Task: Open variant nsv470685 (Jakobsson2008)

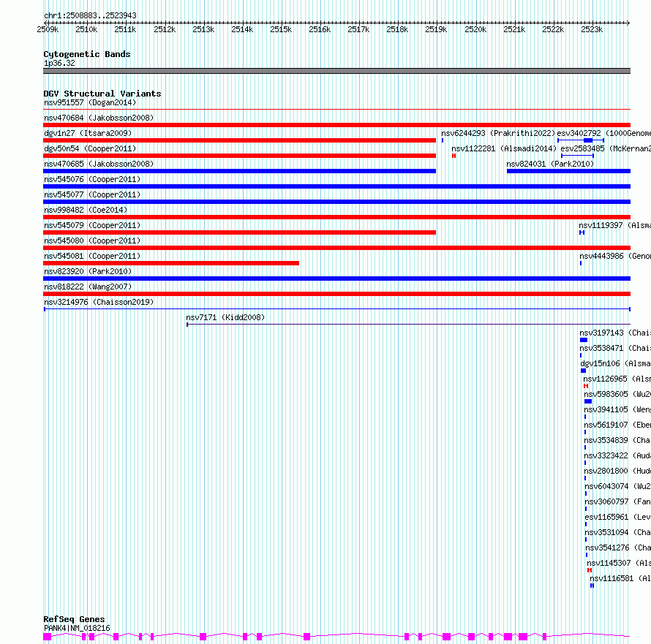Action: click(x=99, y=164)
